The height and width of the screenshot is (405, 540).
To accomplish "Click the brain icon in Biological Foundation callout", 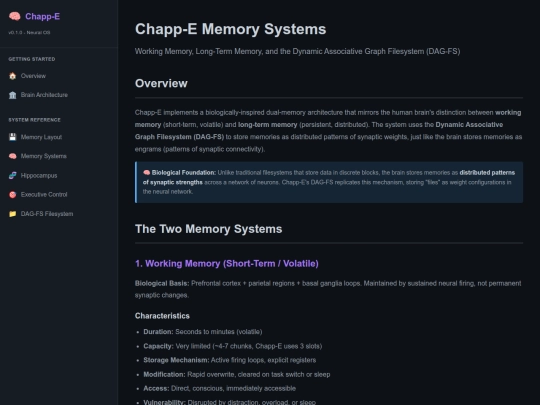I will [x=146, y=173].
